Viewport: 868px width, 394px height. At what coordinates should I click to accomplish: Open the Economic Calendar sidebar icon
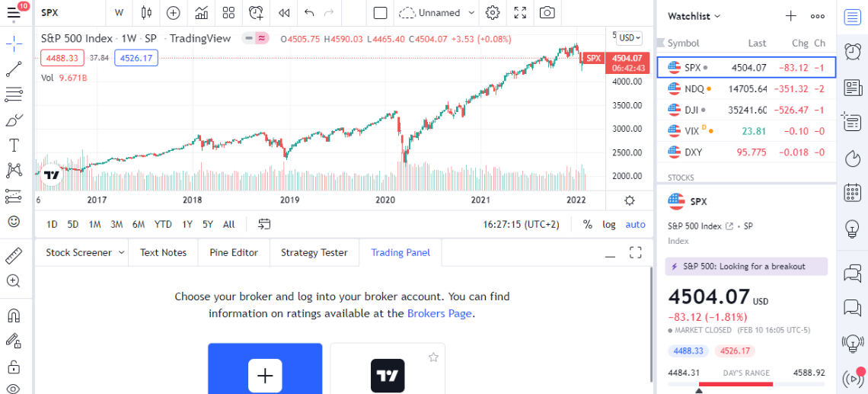pos(853,192)
